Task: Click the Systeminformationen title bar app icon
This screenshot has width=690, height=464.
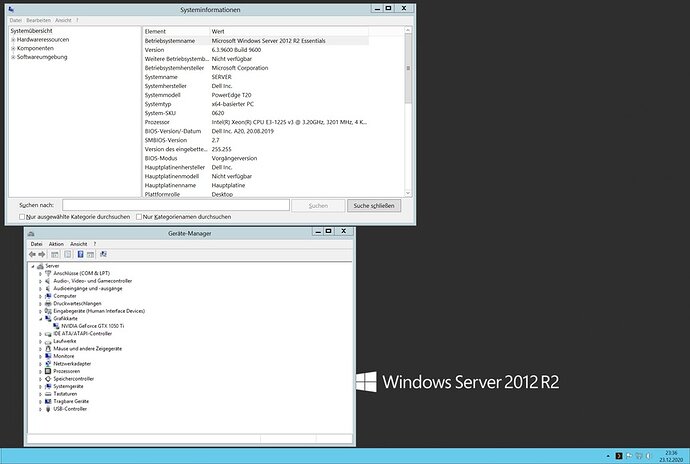Action: [x=11, y=9]
